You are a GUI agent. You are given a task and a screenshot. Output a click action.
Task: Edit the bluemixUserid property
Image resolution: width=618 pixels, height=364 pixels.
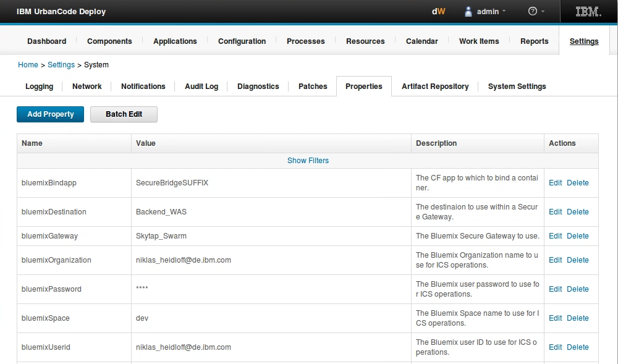(x=556, y=347)
